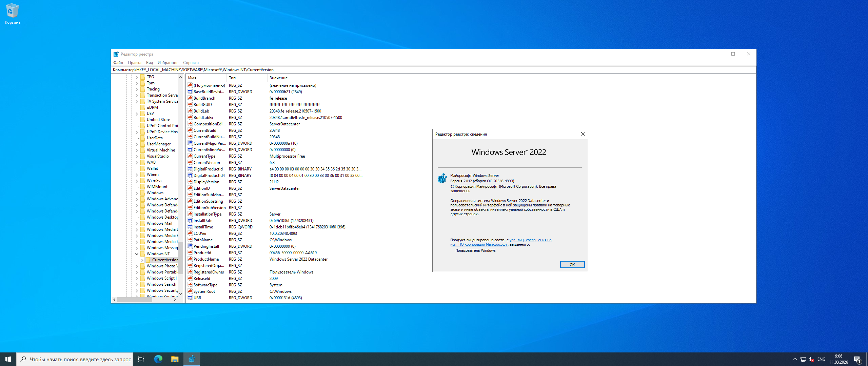Show hidden system tray icons chevron
The image size is (868, 366).
[x=795, y=359]
